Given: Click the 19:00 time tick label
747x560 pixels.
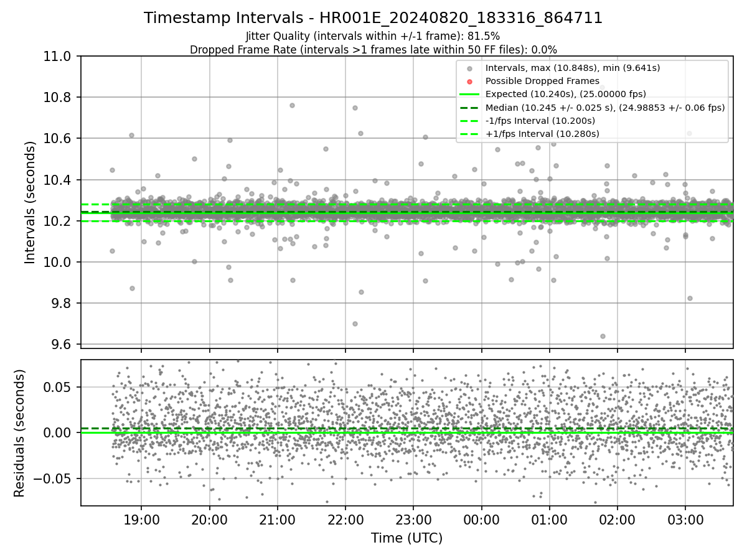Looking at the screenshot, I should [x=141, y=519].
